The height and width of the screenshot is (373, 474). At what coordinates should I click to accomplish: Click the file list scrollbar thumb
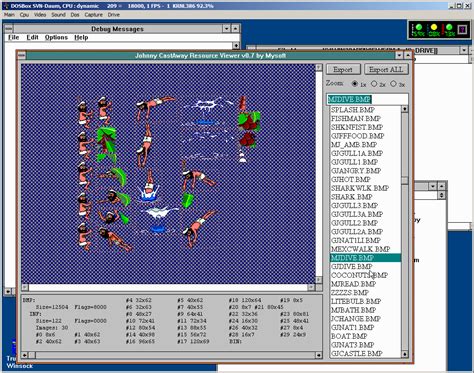(x=405, y=180)
